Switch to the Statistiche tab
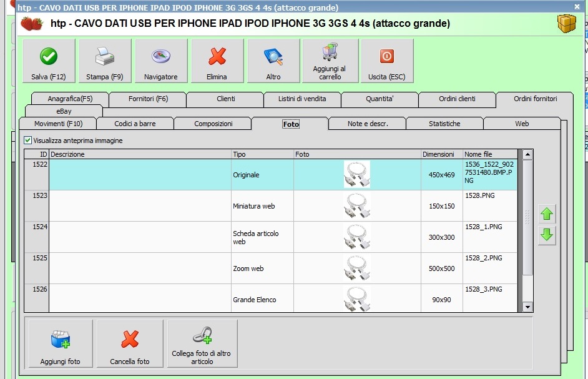This screenshot has width=588, height=379. tap(444, 124)
